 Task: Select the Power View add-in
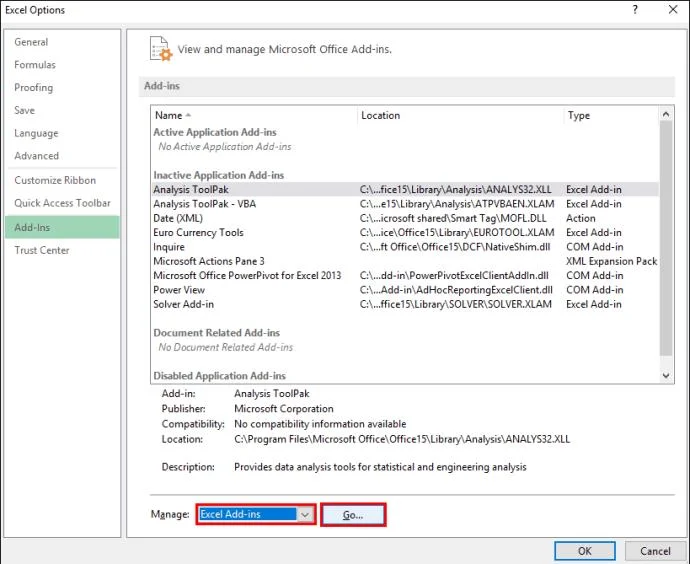point(405,290)
